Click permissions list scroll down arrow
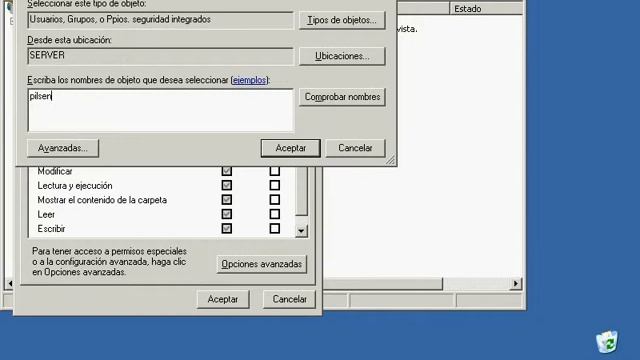 click(x=301, y=231)
